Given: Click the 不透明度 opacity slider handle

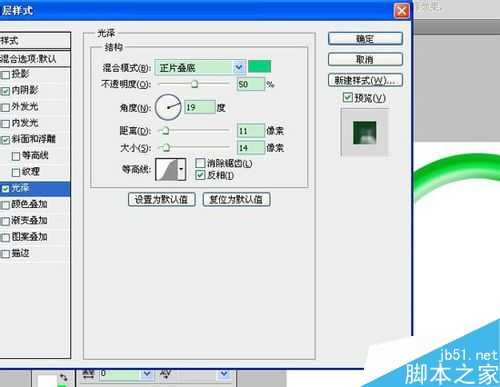Looking at the screenshot, I should 195,84.
